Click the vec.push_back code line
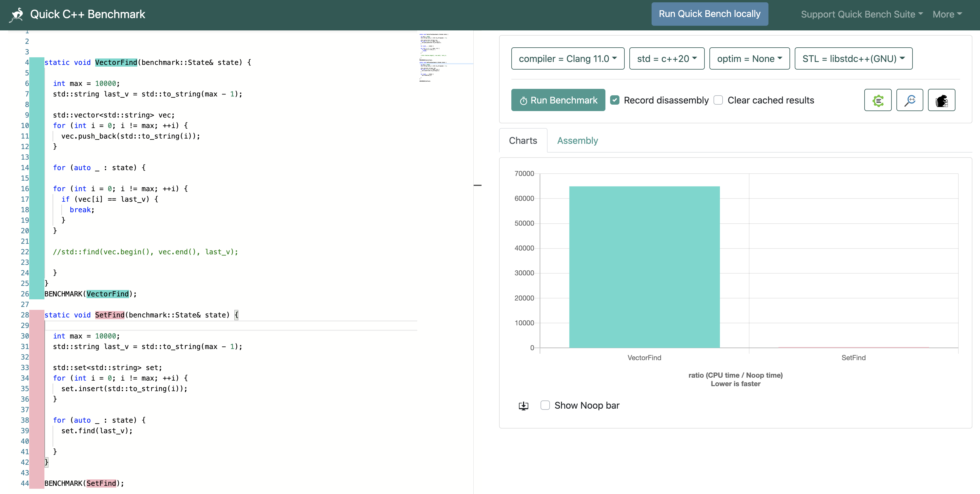 click(x=131, y=136)
